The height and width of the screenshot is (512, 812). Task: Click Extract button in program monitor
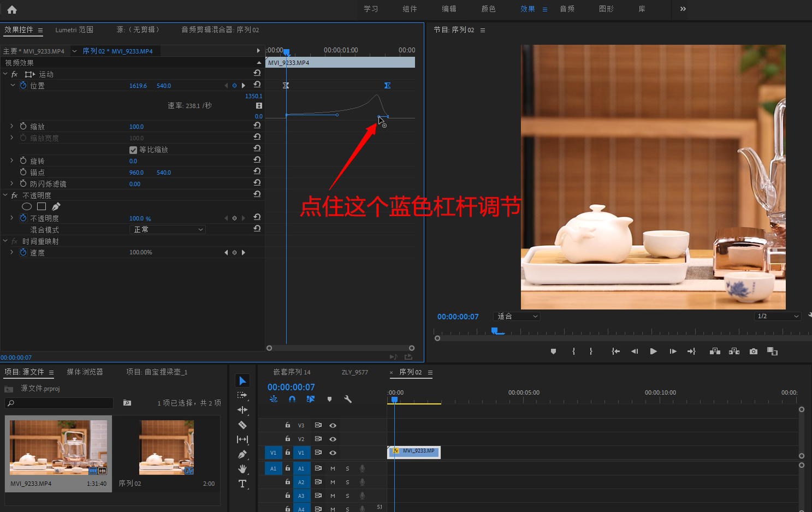(x=734, y=352)
